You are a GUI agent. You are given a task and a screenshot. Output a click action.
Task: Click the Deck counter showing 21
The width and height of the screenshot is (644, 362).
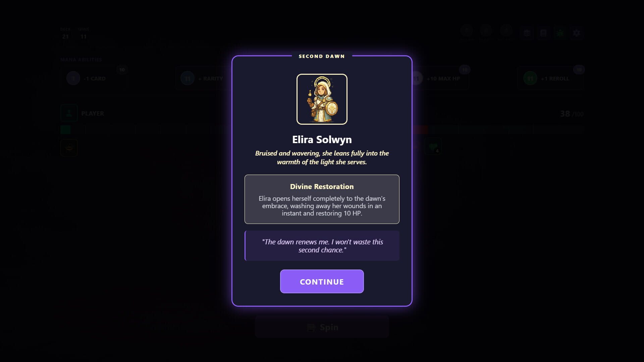pos(65,34)
